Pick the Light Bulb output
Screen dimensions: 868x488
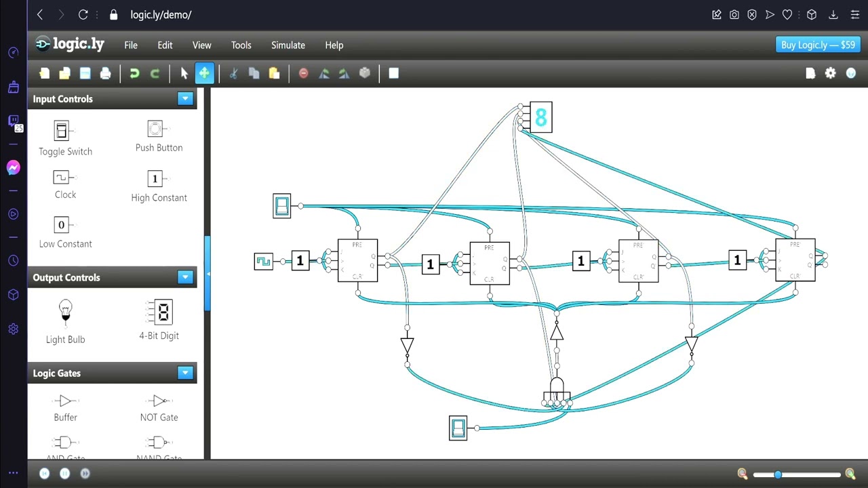click(65, 321)
